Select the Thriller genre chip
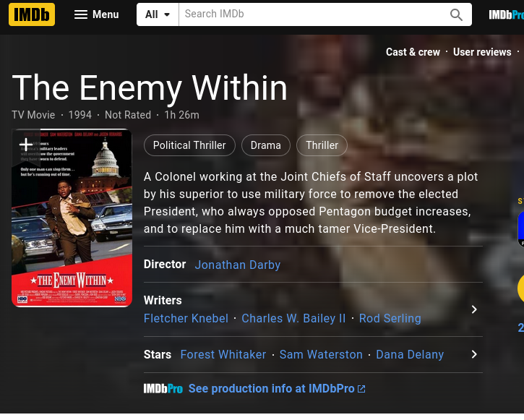 (322, 145)
